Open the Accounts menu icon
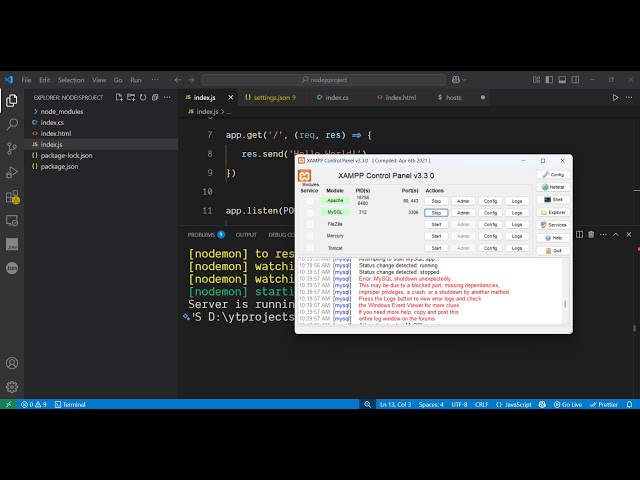Image resolution: width=640 pixels, height=480 pixels. click(x=12, y=363)
